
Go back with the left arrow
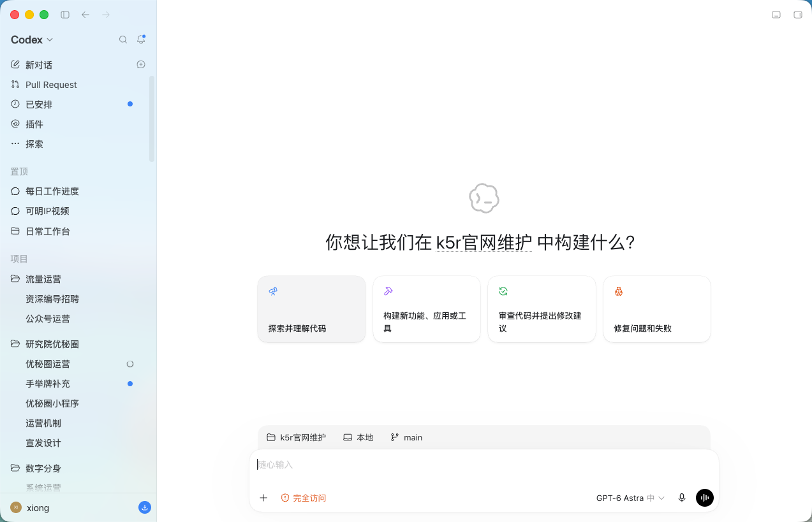coord(85,15)
